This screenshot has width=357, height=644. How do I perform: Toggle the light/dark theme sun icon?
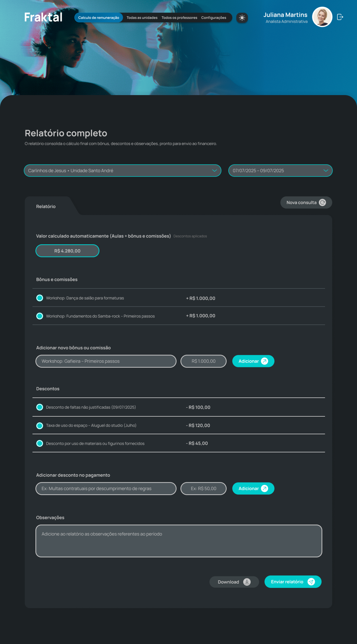point(242,18)
